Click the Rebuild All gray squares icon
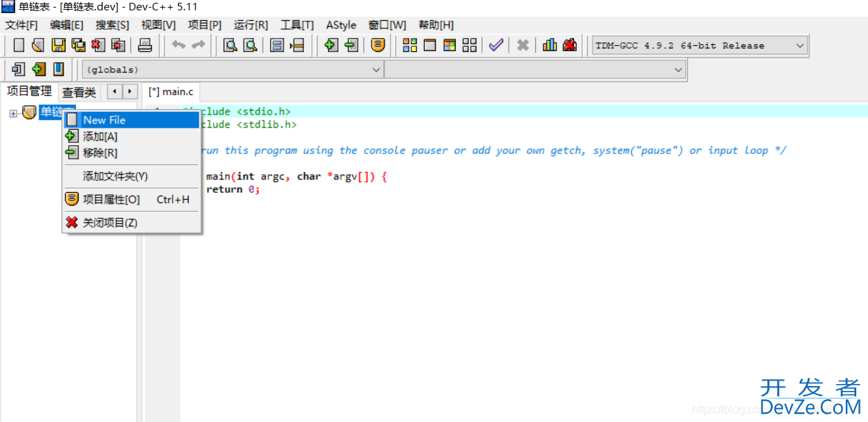 tap(470, 46)
